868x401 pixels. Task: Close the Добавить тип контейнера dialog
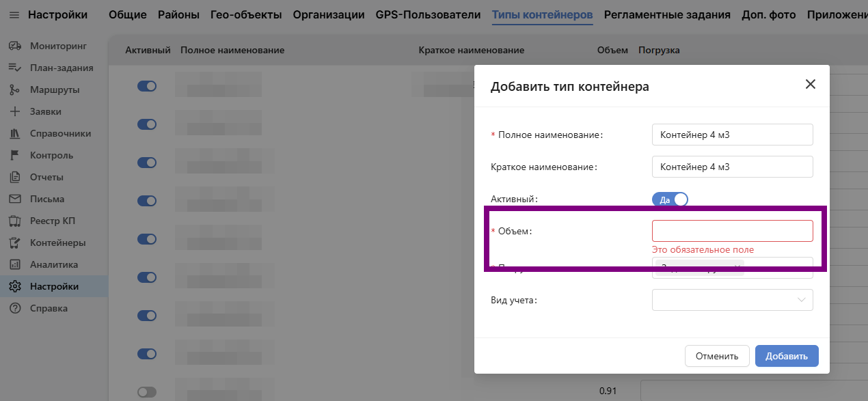click(810, 84)
